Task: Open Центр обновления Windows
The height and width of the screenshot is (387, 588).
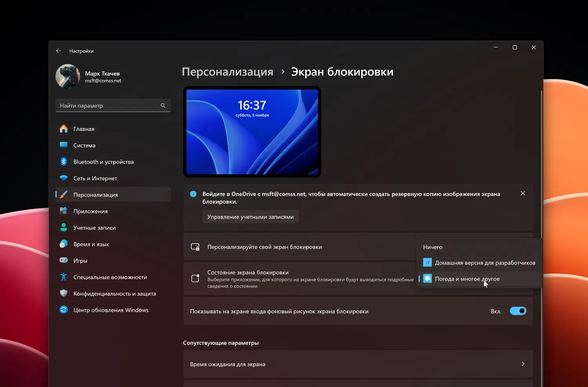Action: pos(113,310)
